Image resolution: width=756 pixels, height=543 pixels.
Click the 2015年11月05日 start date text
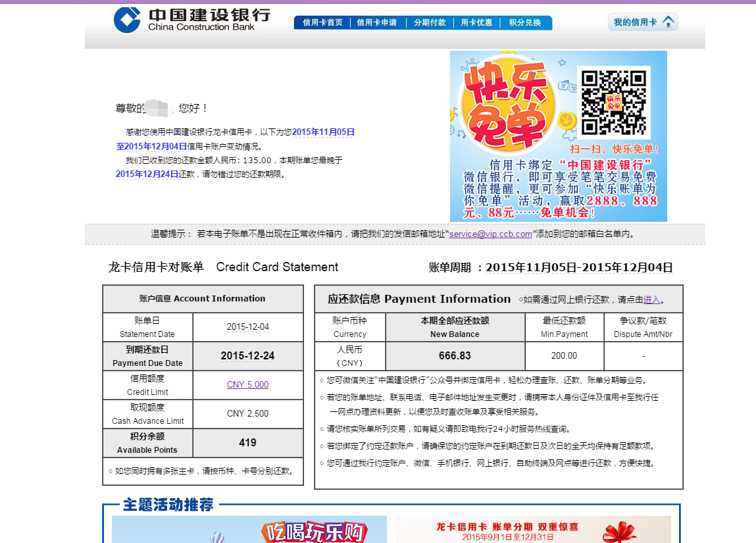tap(324, 132)
